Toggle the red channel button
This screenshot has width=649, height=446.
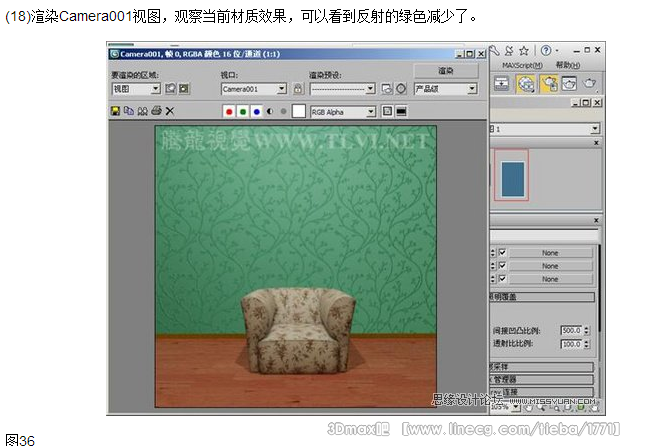click(229, 111)
